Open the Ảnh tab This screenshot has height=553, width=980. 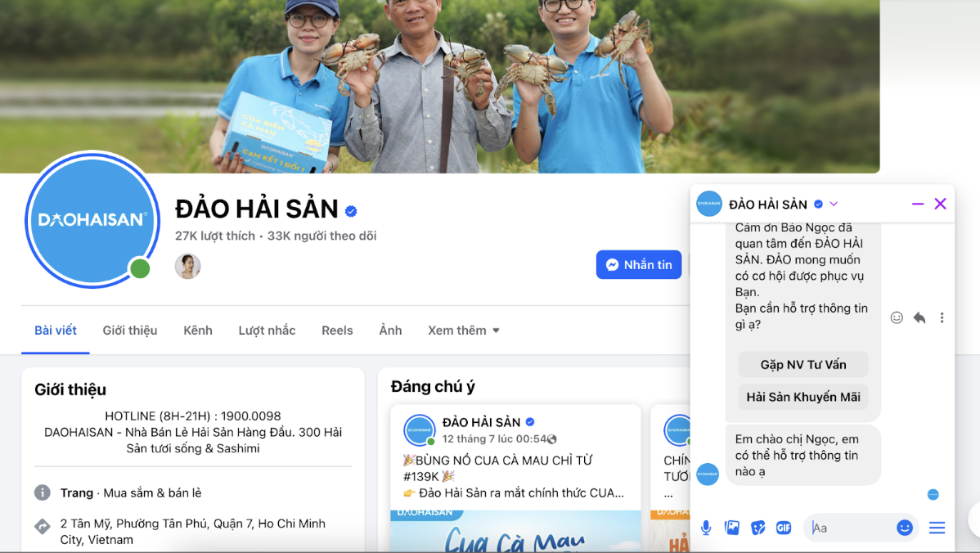click(390, 330)
